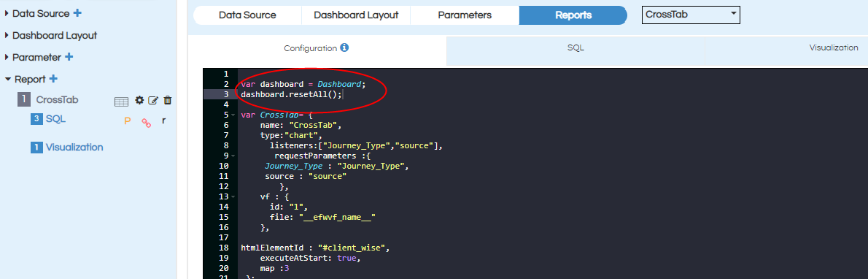The height and width of the screenshot is (279, 868).
Task: Add a new Report via plus icon
Action: pos(54,79)
